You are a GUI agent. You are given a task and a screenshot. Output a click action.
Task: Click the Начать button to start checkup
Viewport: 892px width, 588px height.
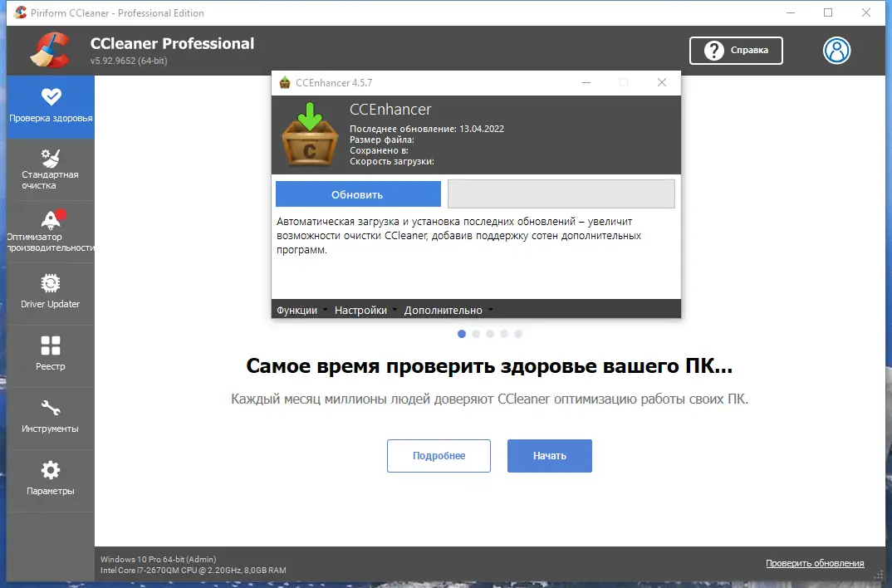(x=549, y=455)
